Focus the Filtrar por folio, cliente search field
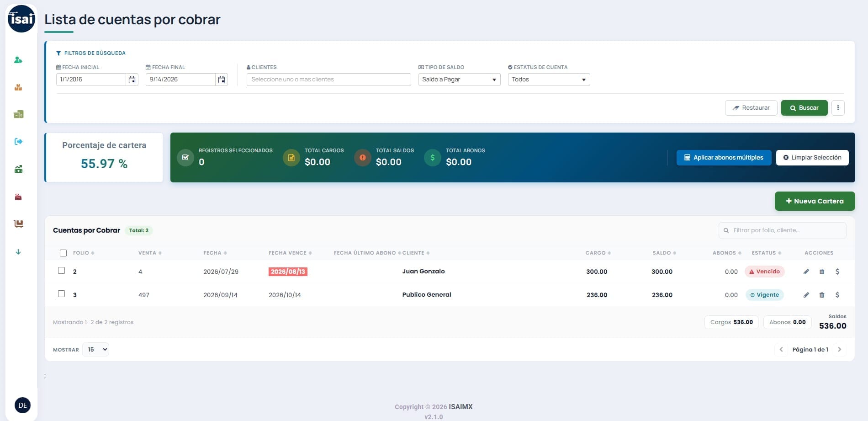This screenshot has width=868, height=421. click(x=782, y=230)
